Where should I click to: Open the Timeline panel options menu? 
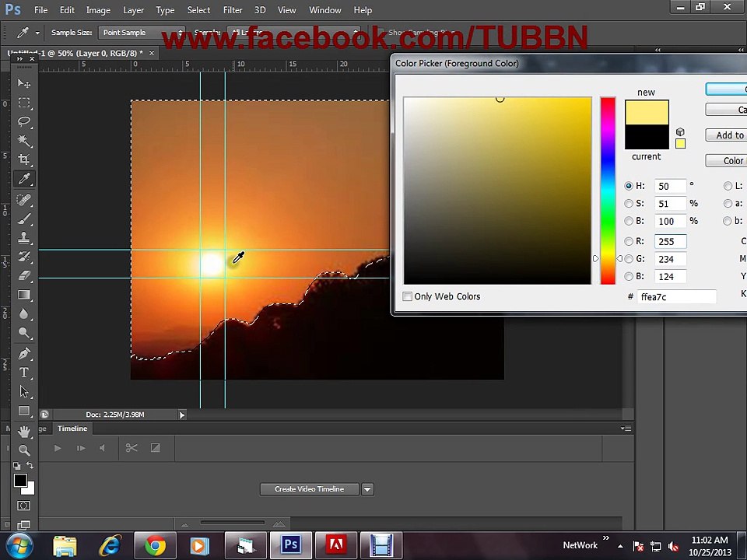(x=626, y=428)
